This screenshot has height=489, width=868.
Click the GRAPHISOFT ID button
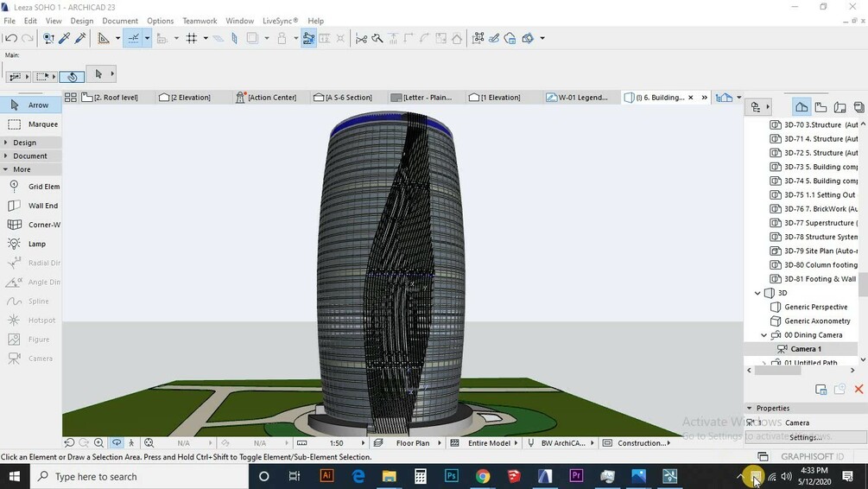coord(812,456)
